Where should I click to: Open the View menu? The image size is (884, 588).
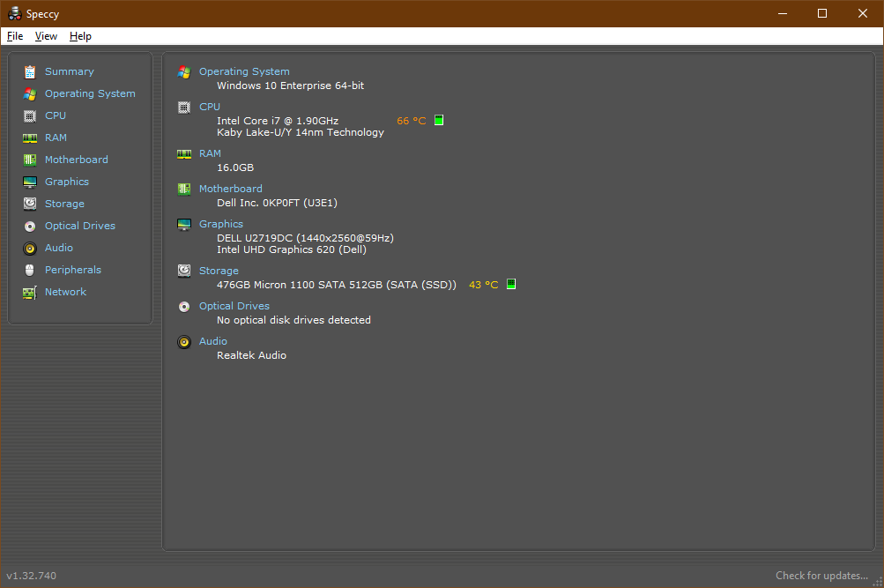click(46, 36)
